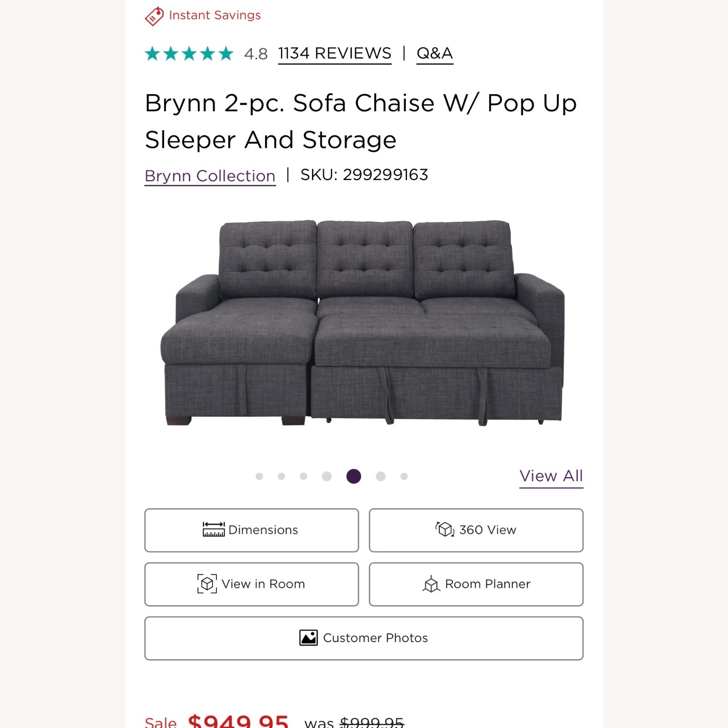Open the 1134 REVIEWS link

click(334, 53)
